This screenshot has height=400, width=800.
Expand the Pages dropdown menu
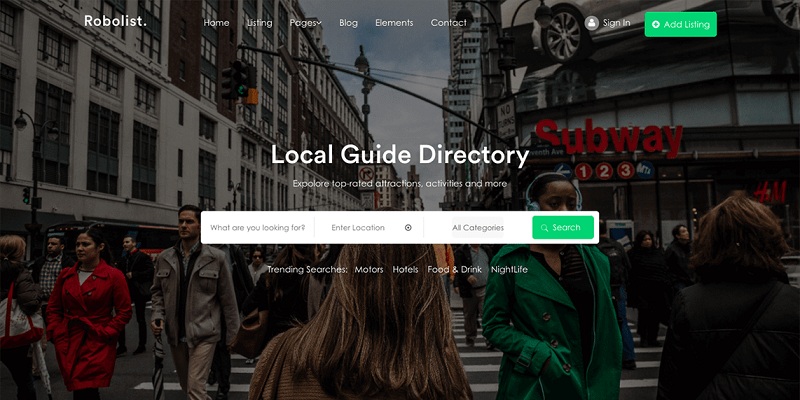(306, 23)
